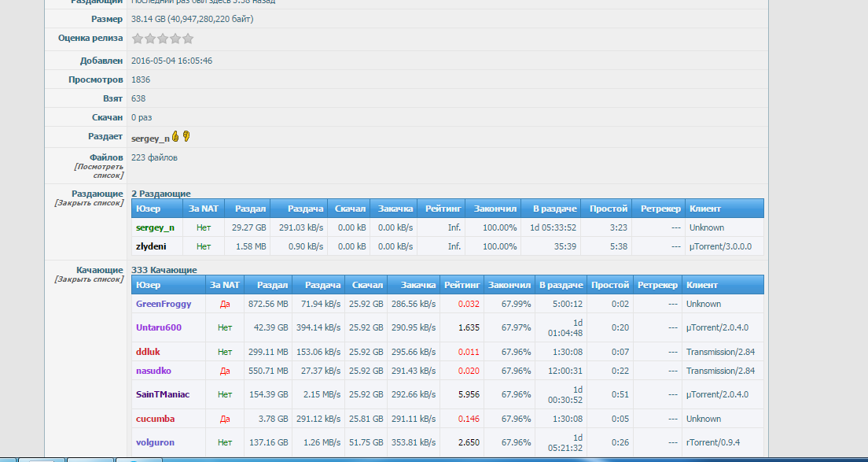Open ddluk's user profile
868x462 pixels.
click(149, 352)
